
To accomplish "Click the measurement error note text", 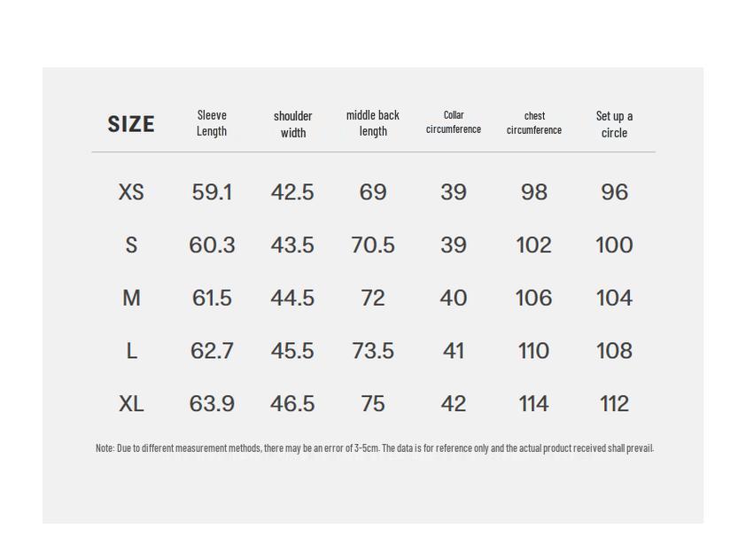I will pyautogui.click(x=374, y=448).
